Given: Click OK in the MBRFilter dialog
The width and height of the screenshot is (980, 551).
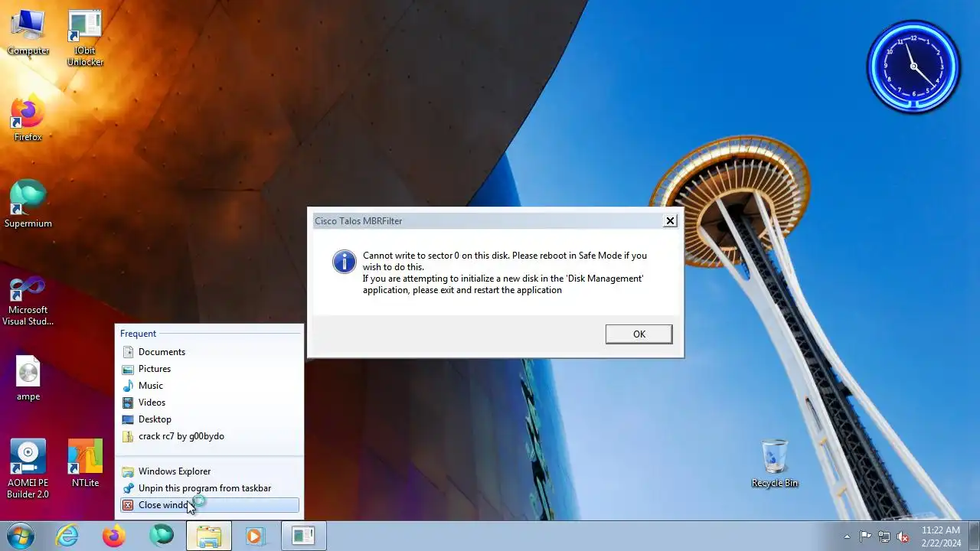Looking at the screenshot, I should 639,334.
